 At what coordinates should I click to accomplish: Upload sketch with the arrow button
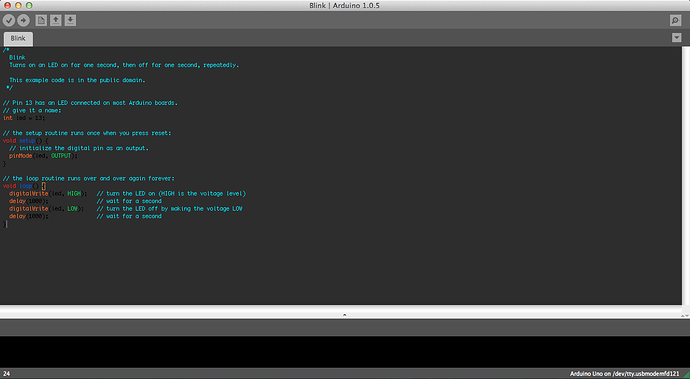(23, 20)
